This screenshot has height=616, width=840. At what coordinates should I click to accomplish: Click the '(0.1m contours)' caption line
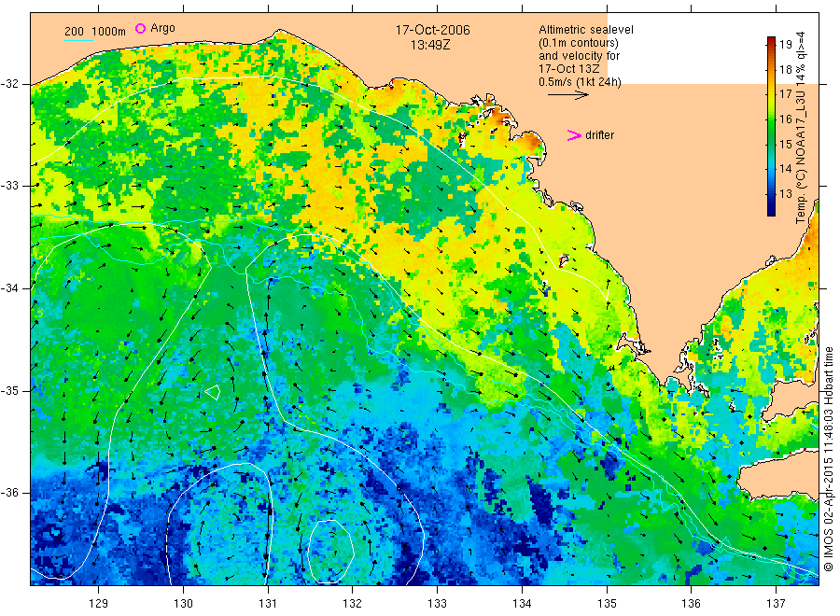point(578,43)
